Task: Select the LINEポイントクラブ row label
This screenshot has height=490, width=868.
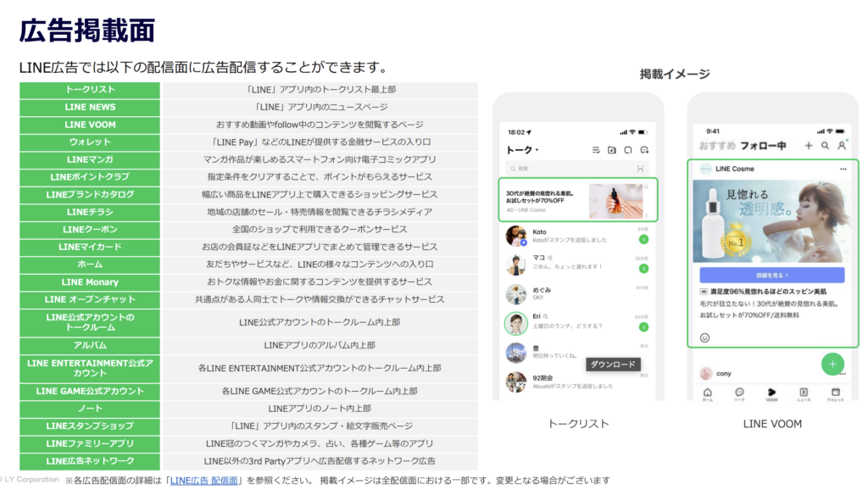Action: pos(90,177)
